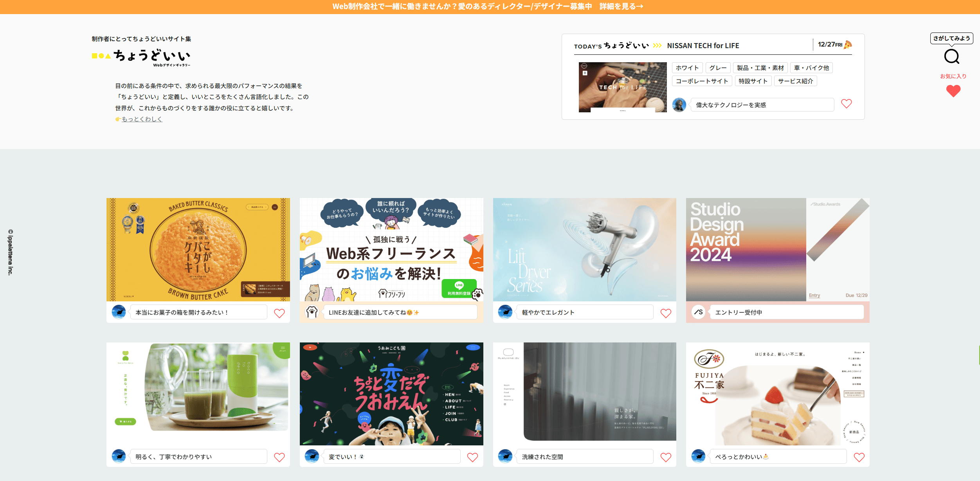Click the /S avatar on Studio Design Award card
This screenshot has width=980, height=481.
(699, 312)
